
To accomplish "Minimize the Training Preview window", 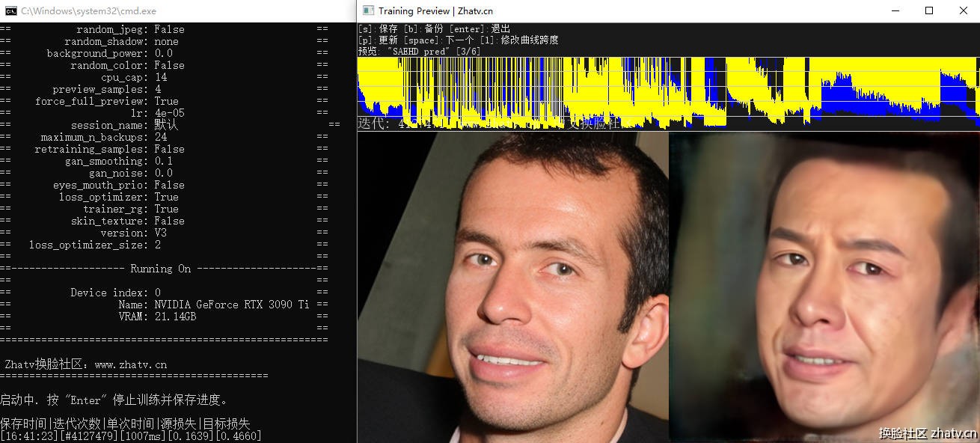I will (x=895, y=10).
